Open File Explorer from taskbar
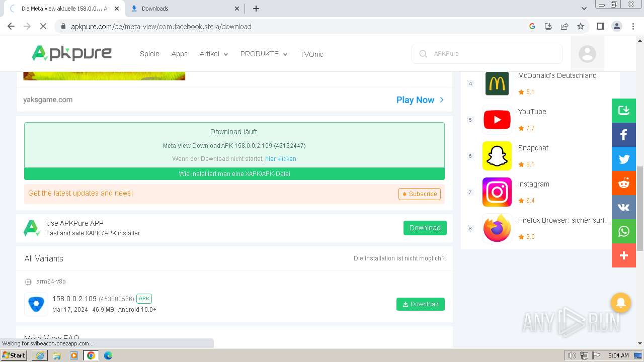Screen dimensions: 644x362 point(57,355)
